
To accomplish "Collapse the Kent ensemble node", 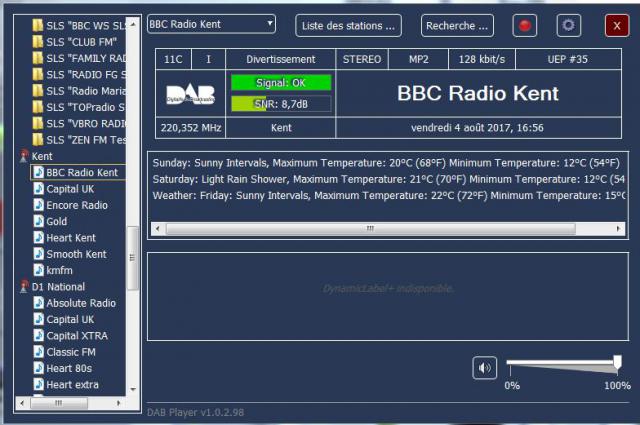I will (24, 156).
